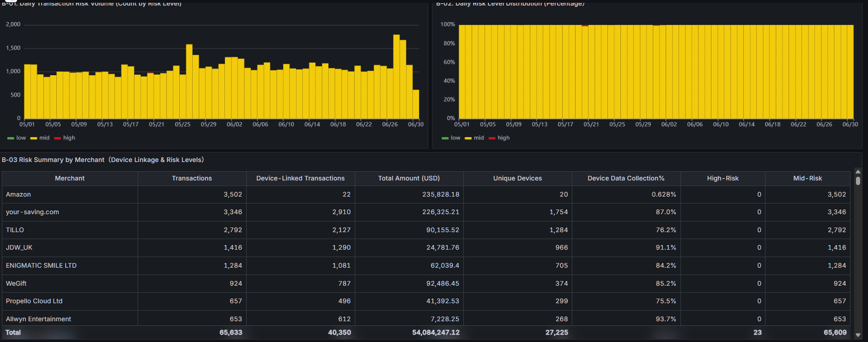Sort by Device Data Collection% header
This screenshot has height=342, width=868.
coord(626,179)
